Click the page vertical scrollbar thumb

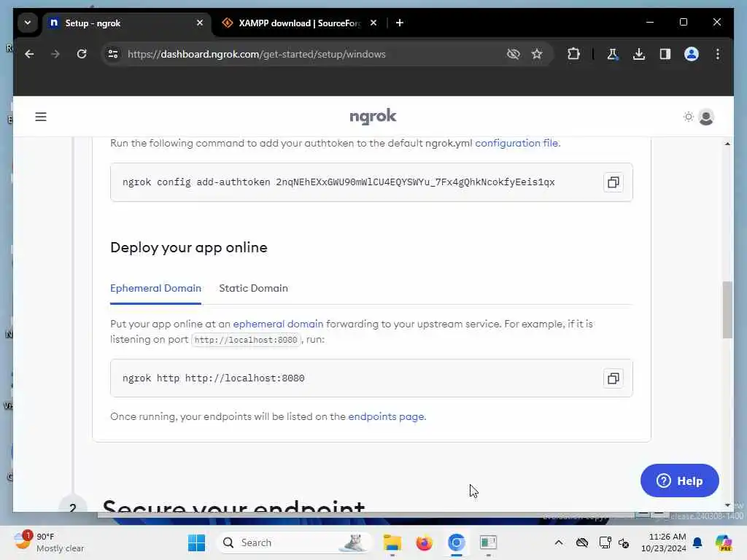click(727, 309)
